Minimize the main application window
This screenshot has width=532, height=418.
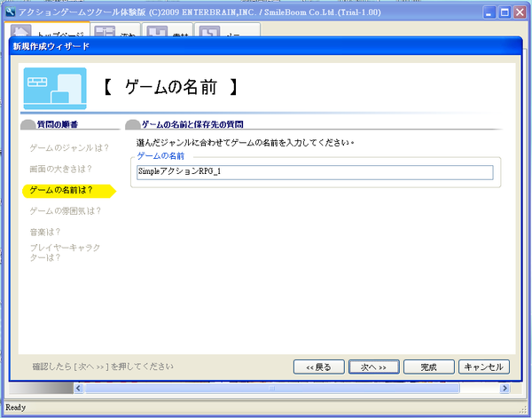(x=489, y=12)
